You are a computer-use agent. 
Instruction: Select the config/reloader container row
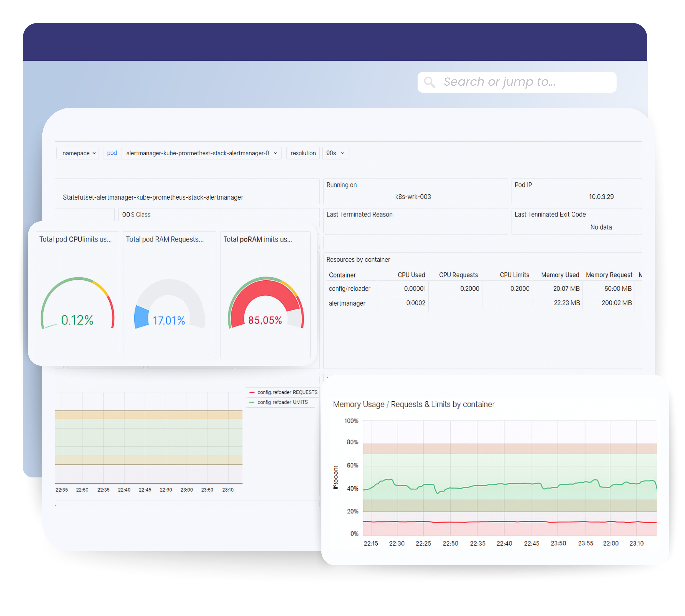click(x=349, y=288)
